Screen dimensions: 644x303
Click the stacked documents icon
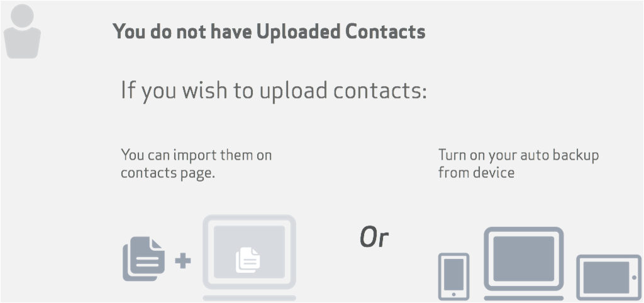(x=143, y=258)
